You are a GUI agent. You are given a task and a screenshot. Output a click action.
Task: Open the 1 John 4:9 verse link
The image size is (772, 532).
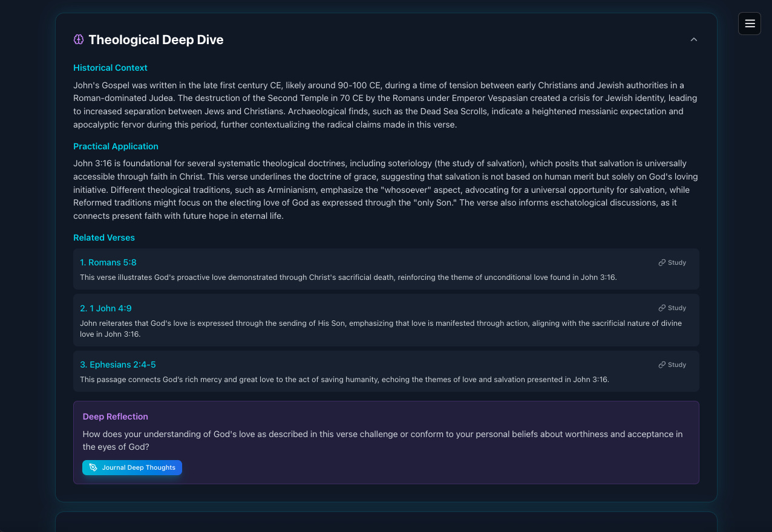point(106,308)
